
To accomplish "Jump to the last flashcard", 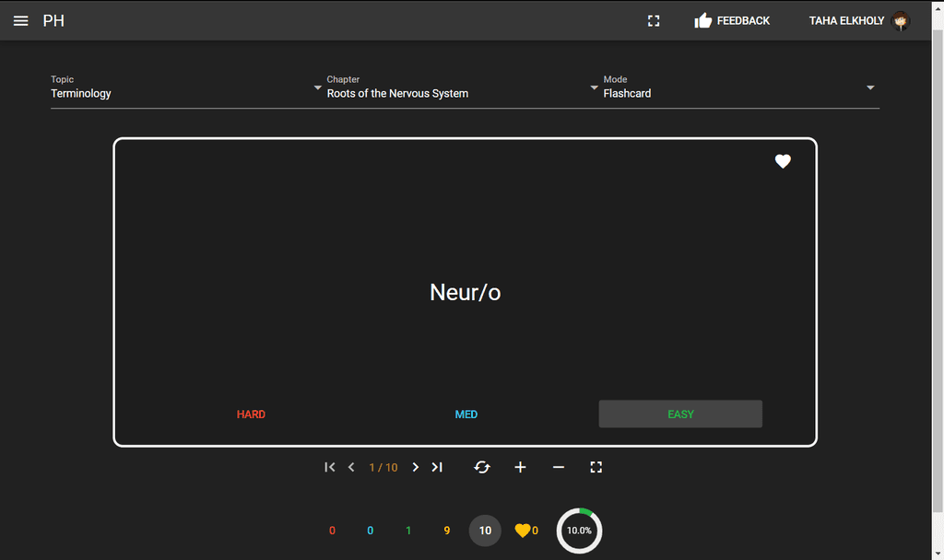I will (437, 467).
